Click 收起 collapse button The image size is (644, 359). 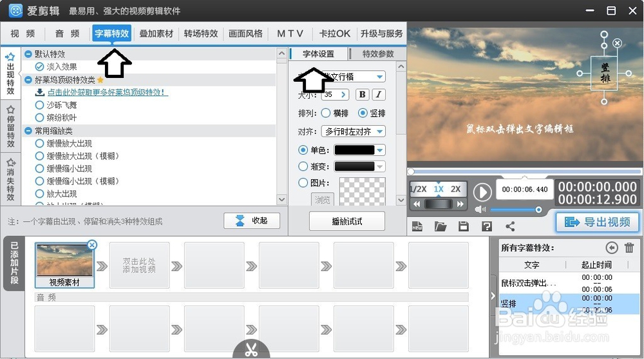tap(252, 221)
